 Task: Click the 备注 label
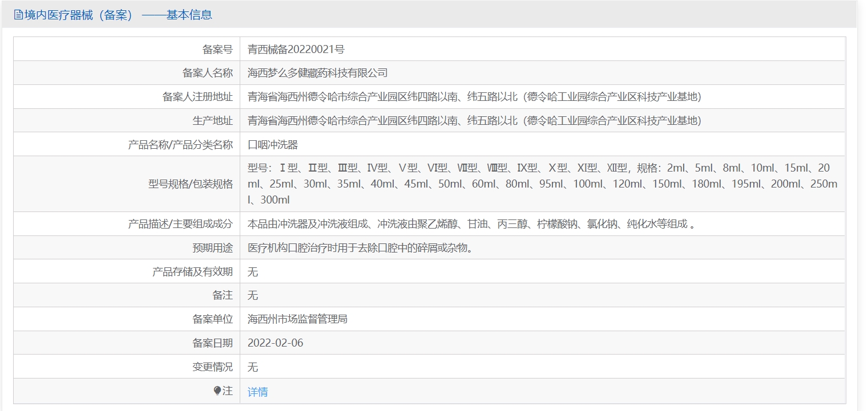[x=223, y=295]
